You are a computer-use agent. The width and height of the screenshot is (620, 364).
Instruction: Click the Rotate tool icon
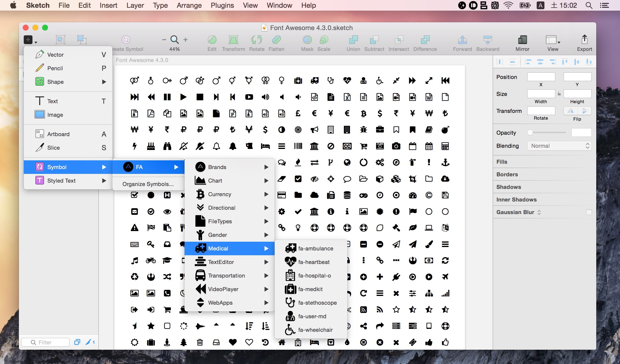(257, 40)
